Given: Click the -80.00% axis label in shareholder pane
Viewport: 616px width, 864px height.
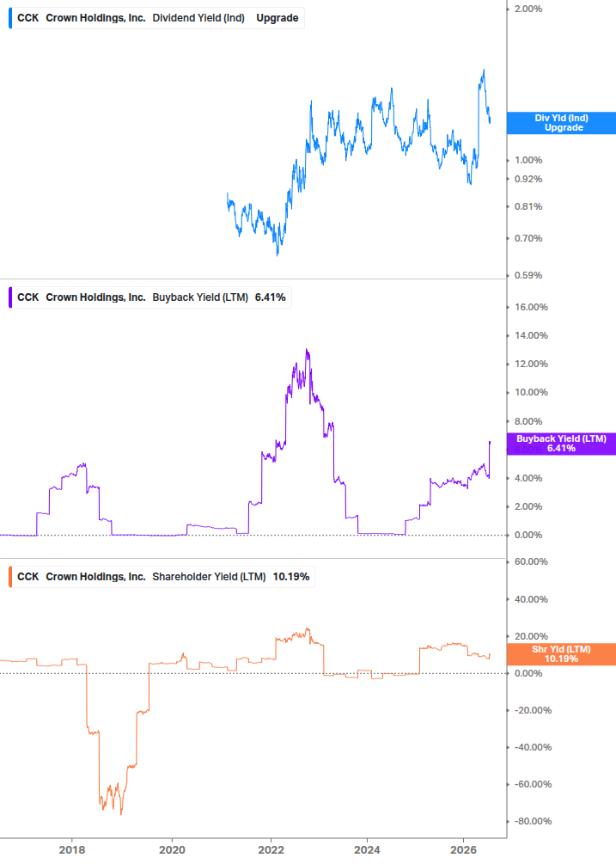Looking at the screenshot, I should (x=533, y=822).
